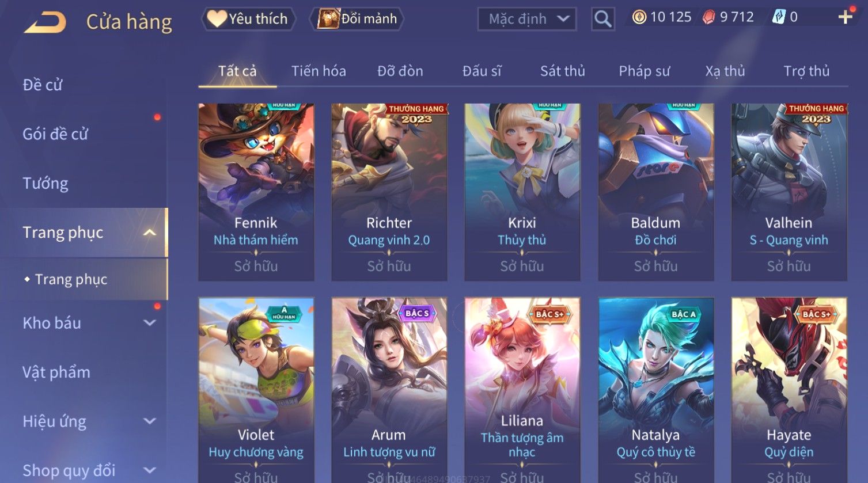Open Đổi mảnh chest exchange
The width and height of the screenshot is (868, 483).
coord(357,19)
